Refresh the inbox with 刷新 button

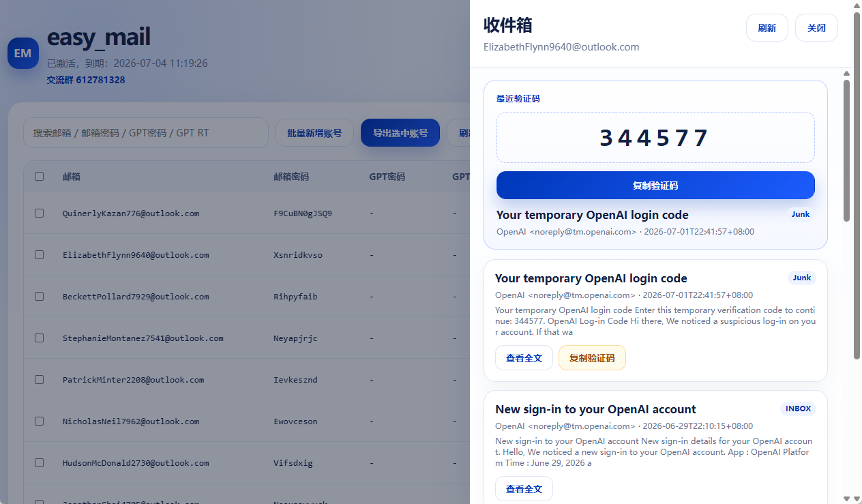point(767,28)
